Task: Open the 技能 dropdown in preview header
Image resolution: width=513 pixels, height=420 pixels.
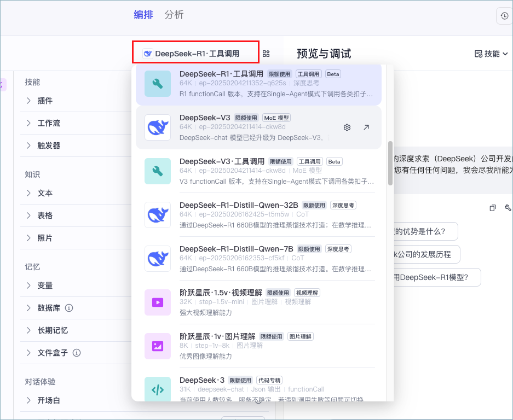Action: [x=492, y=54]
